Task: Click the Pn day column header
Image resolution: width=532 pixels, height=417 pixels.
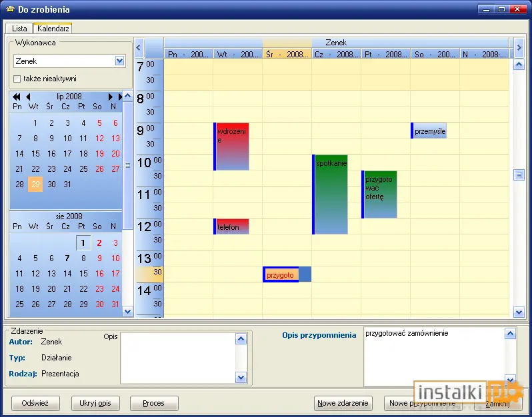Action: [x=188, y=54]
